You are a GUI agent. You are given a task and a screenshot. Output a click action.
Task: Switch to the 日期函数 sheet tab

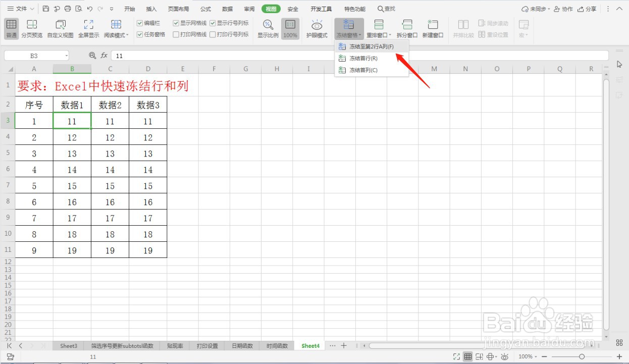242,346
